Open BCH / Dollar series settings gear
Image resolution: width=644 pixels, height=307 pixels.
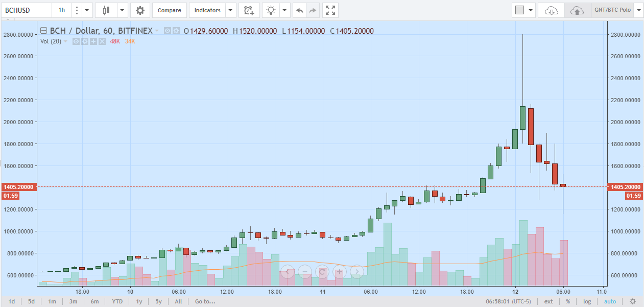(176, 31)
